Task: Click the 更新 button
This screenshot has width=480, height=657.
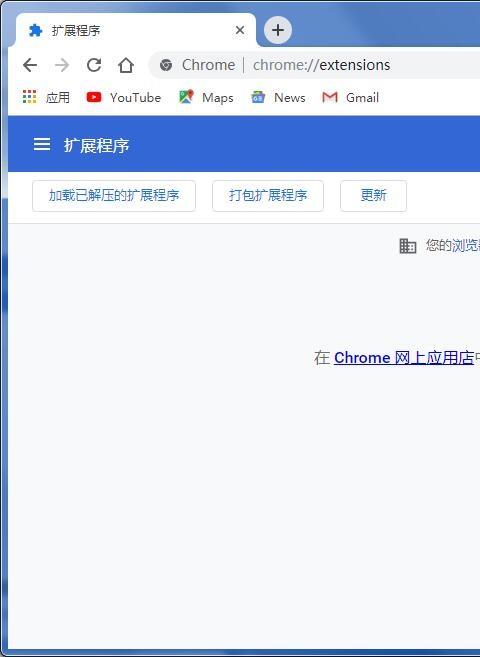Action: pyautogui.click(x=373, y=196)
